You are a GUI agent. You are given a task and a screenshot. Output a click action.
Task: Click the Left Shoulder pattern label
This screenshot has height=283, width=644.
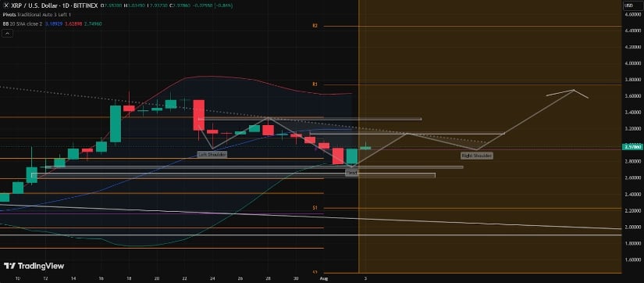[212, 155]
